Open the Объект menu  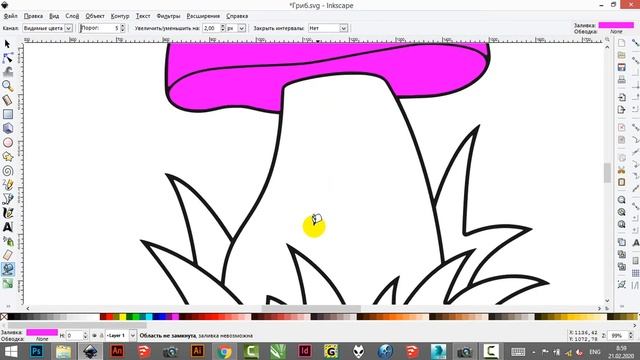[x=95, y=16]
